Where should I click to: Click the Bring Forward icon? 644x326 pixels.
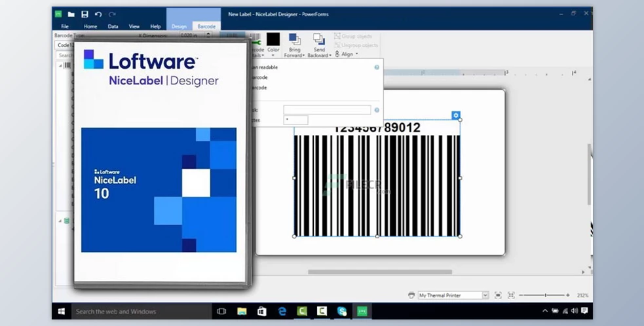pyautogui.click(x=294, y=40)
